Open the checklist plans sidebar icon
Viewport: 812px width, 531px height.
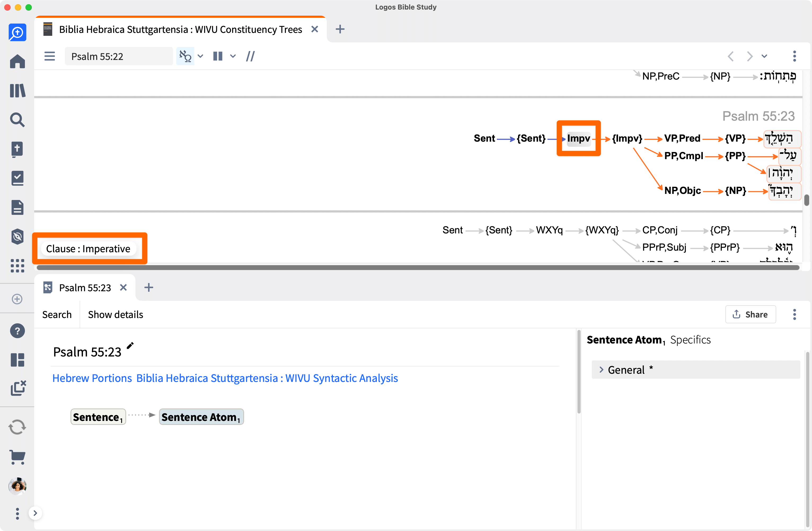click(17, 178)
